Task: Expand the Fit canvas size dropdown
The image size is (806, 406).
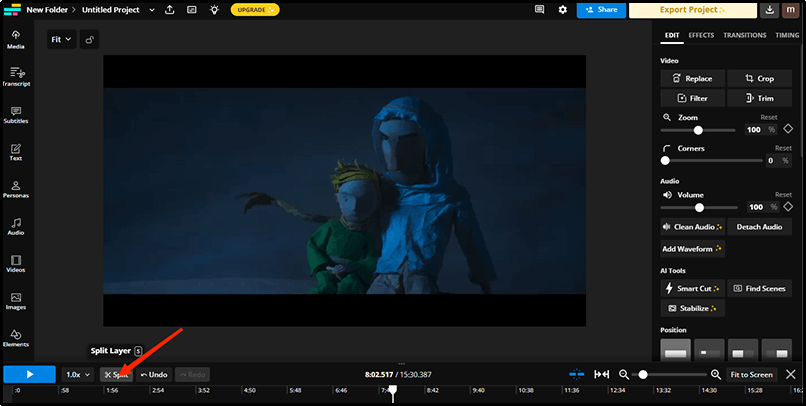Action: coord(62,40)
